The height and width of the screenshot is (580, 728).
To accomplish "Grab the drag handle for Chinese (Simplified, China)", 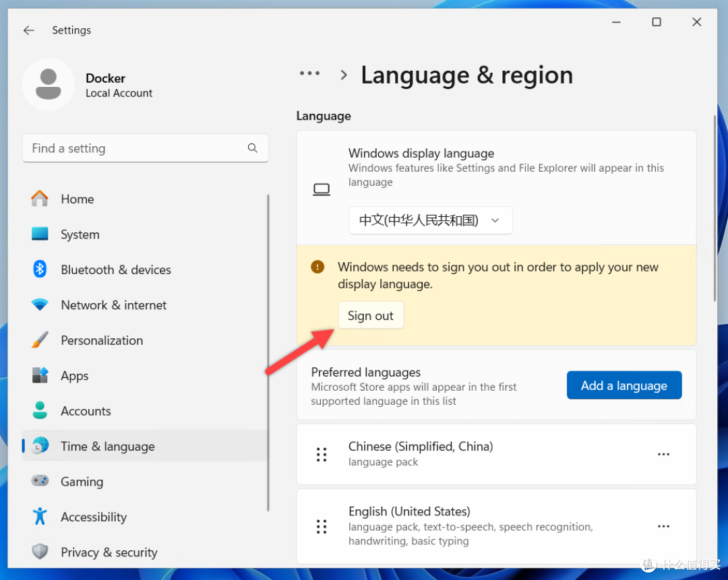I will click(x=322, y=454).
